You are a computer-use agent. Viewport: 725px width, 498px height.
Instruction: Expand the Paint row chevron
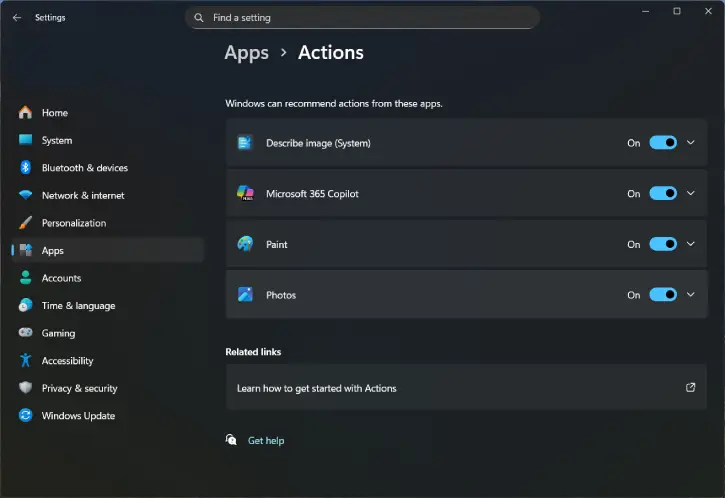pyautogui.click(x=690, y=244)
